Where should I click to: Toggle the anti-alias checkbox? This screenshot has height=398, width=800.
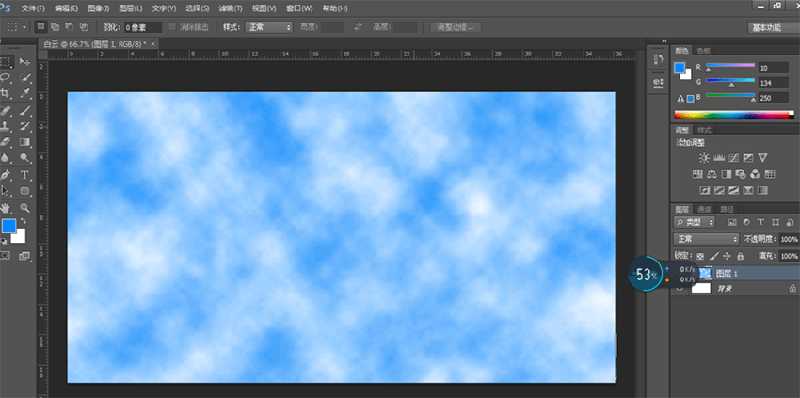172,27
